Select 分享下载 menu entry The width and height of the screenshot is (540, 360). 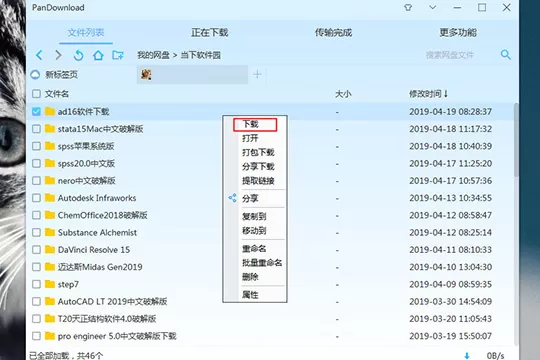tap(258, 166)
